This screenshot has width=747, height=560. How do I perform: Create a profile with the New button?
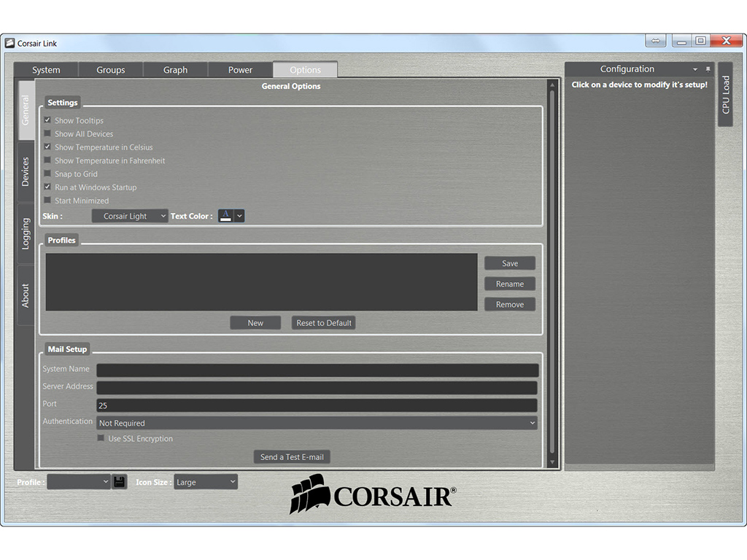(x=255, y=323)
